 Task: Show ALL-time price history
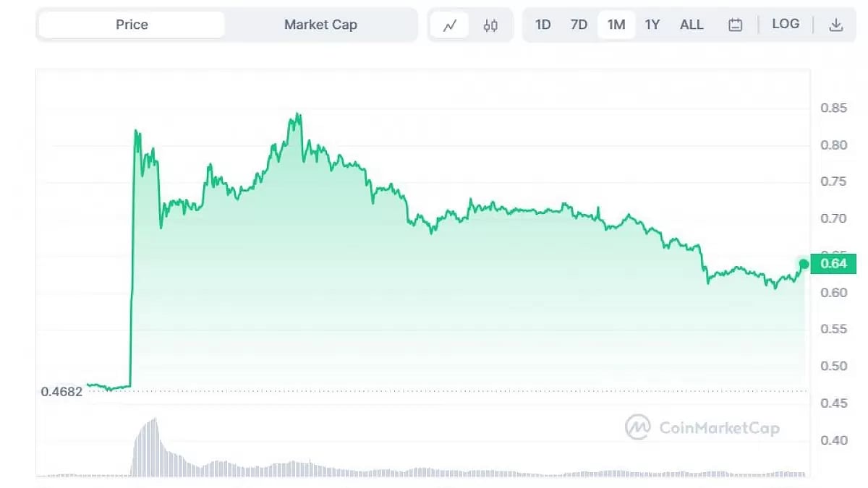692,24
